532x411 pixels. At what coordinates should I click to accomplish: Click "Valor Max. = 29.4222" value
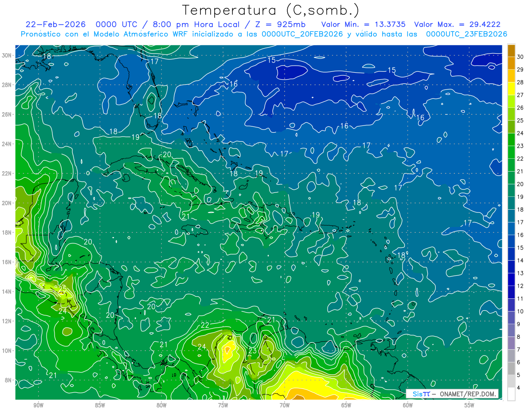457,25
